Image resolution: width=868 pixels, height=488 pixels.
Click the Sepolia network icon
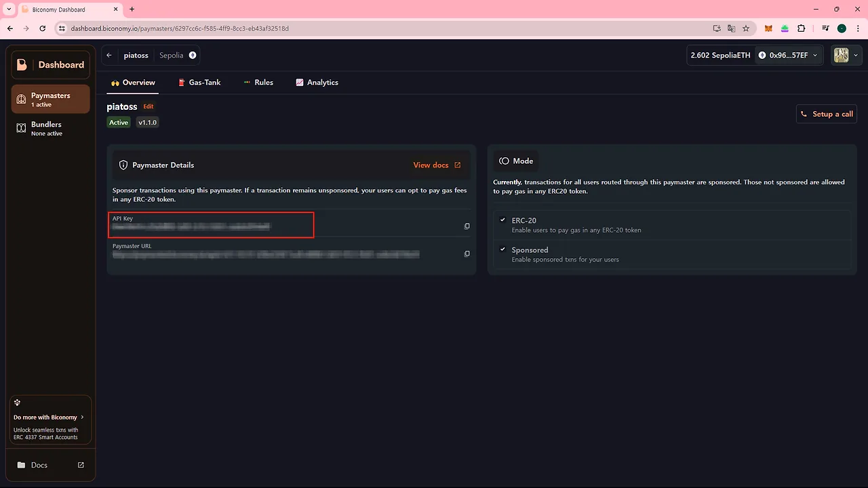tap(193, 56)
